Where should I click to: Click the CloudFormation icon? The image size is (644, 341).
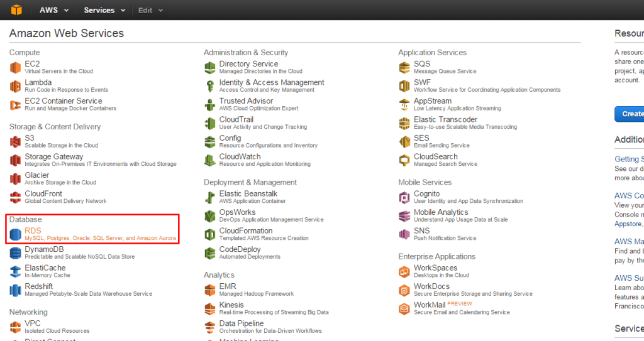[x=210, y=235]
